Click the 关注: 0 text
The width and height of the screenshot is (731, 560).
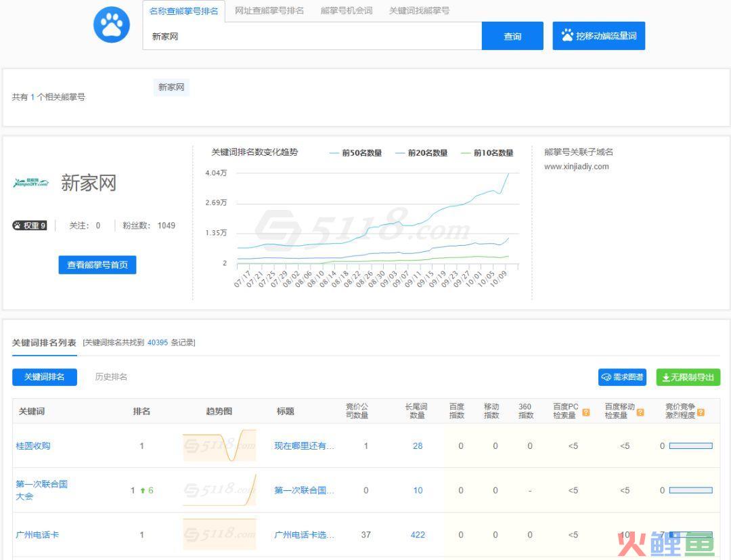pyautogui.click(x=85, y=225)
